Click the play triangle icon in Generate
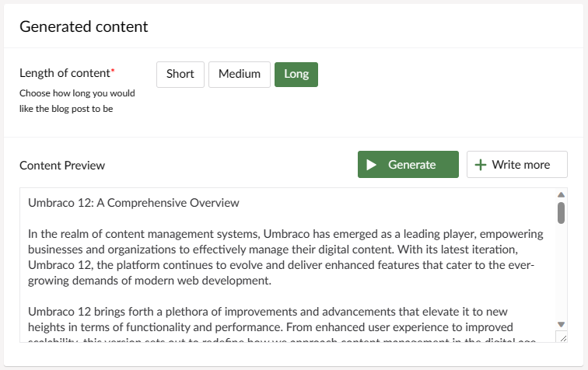Viewport: 588px width, 370px height. click(x=371, y=165)
